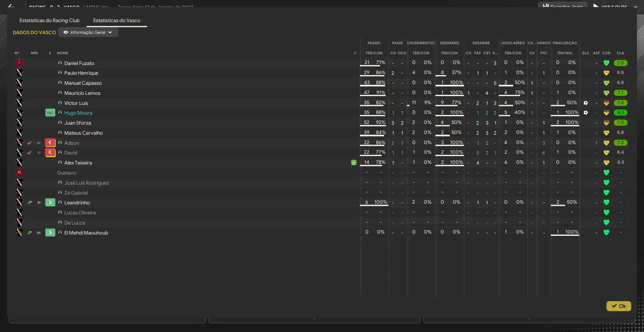Image resolution: width=644 pixels, height=332 pixels.
Task: Click Mauricio Lemos 91% pass value
Action: point(380,92)
